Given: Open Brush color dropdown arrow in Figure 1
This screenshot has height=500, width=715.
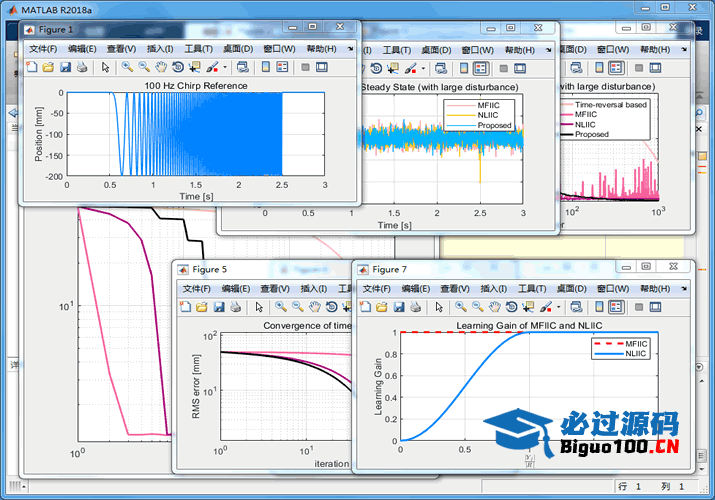Looking at the screenshot, I should [x=225, y=67].
